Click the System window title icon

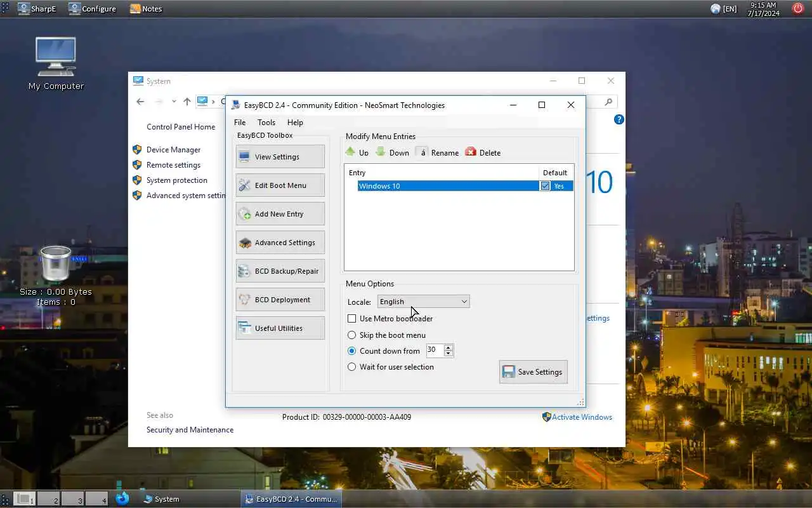tap(138, 81)
